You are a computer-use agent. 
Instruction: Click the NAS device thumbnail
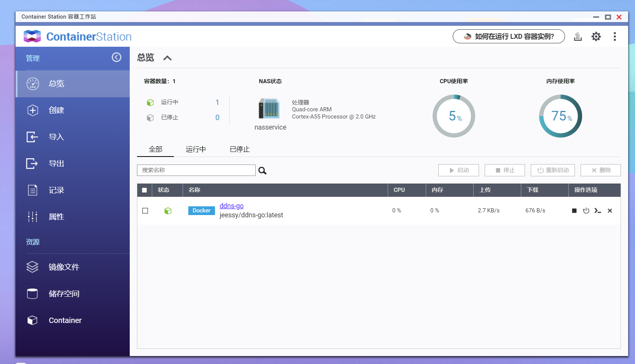[x=269, y=108]
